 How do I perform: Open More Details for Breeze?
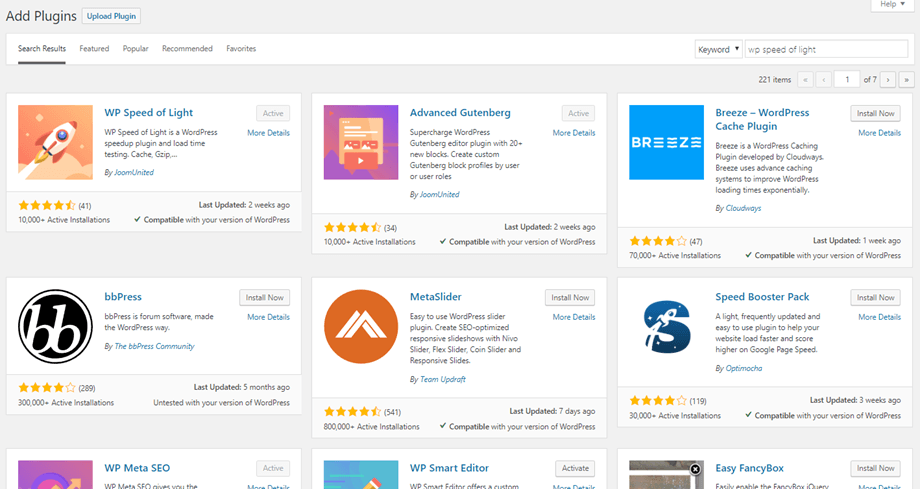[x=880, y=133]
